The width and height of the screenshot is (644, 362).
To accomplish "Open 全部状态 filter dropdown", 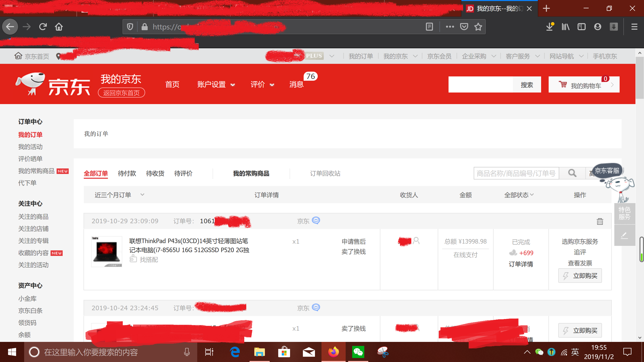I will pyautogui.click(x=519, y=195).
